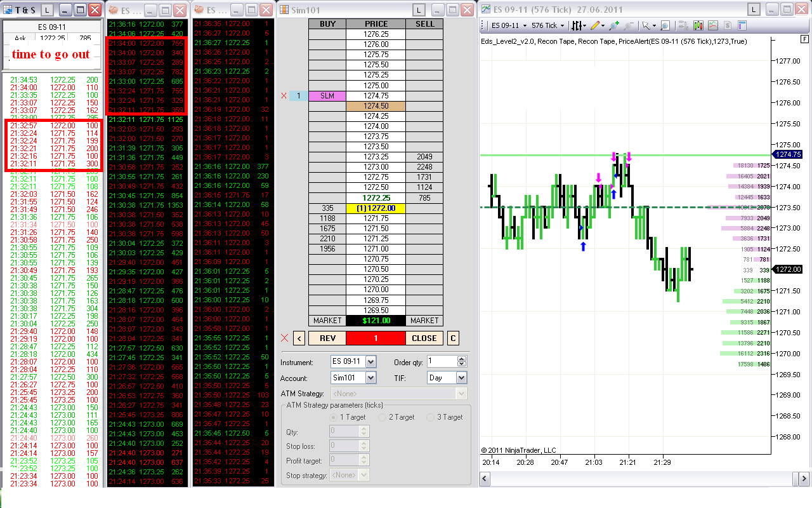Click the Order qty input field
This screenshot has height=508, width=812.
point(442,361)
